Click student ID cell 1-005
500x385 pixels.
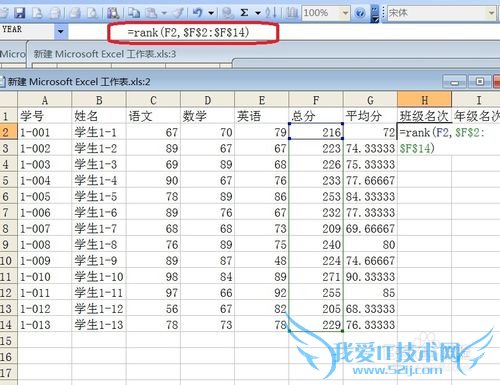44,196
